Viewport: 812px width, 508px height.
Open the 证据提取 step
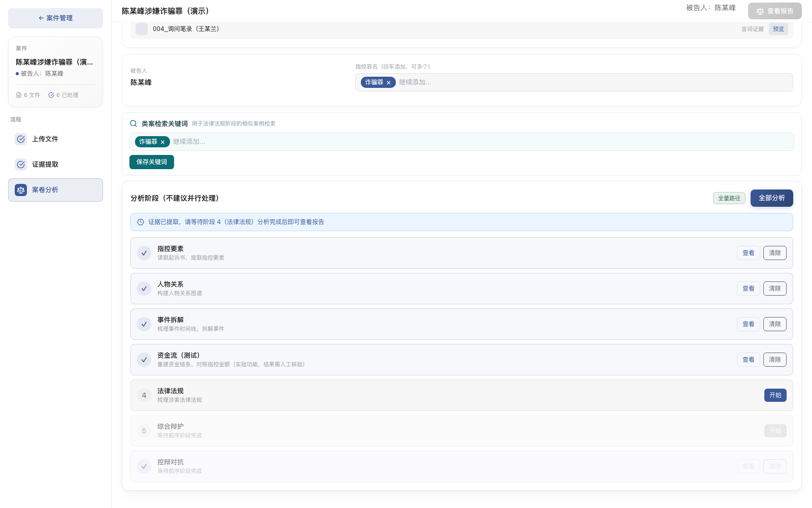tap(55, 165)
